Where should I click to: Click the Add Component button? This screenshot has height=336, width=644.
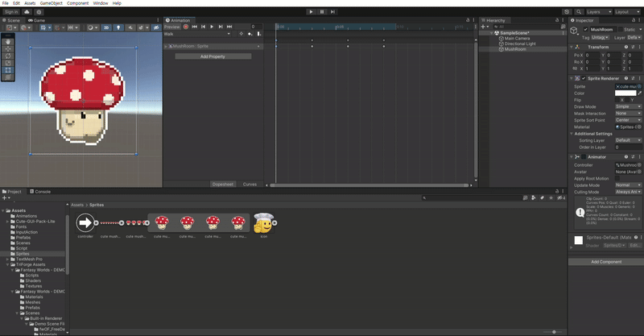(606, 262)
